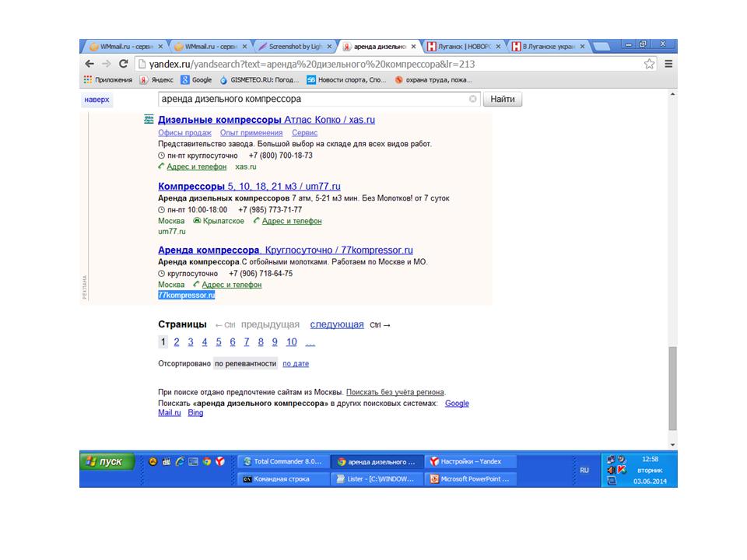
Task: Open the Офисы продаж sitelink
Action: [185, 133]
